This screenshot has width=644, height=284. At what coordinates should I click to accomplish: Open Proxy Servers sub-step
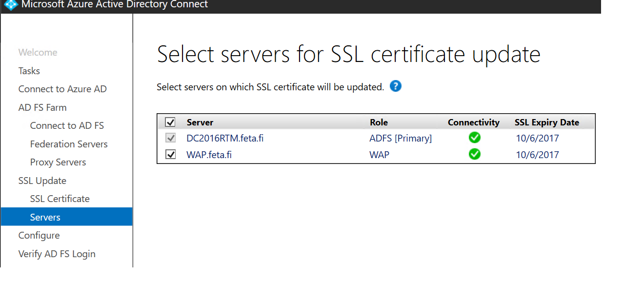(58, 162)
